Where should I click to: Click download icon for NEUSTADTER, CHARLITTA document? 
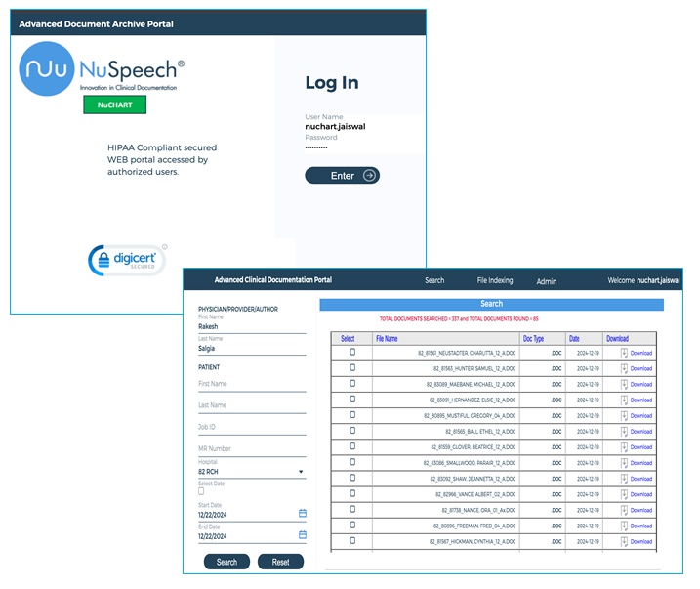(x=624, y=353)
